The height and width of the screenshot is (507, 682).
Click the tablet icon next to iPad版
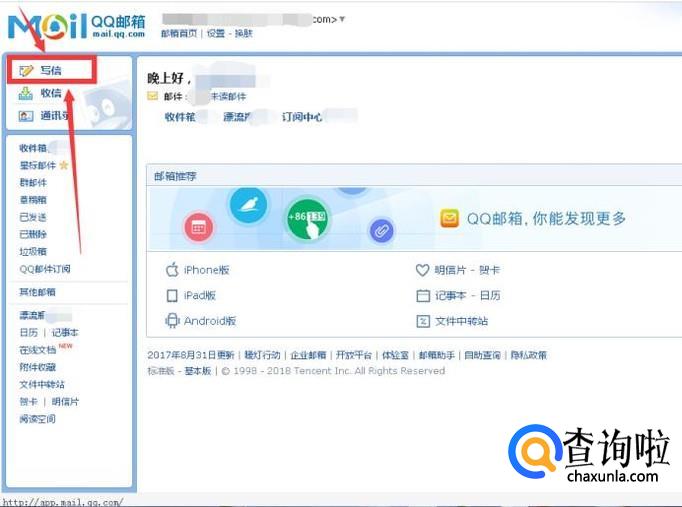172,296
